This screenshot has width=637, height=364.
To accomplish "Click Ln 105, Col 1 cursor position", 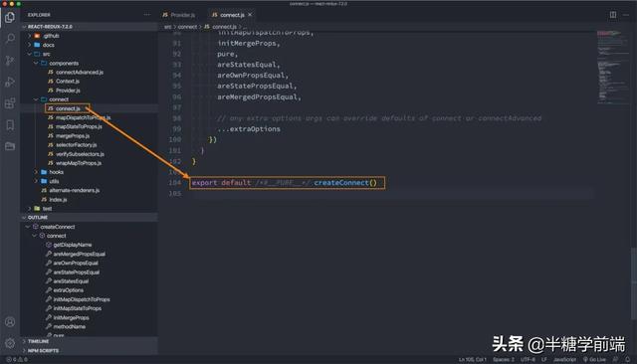I will point(473,360).
